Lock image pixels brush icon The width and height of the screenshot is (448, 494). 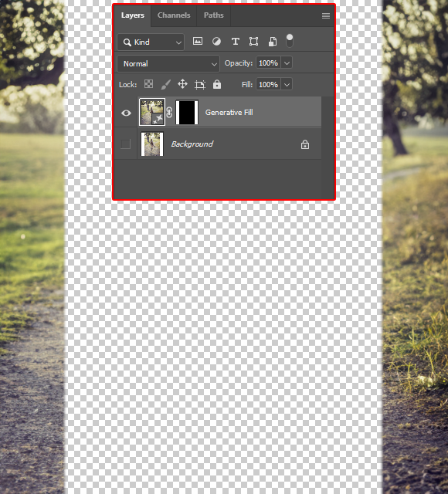[x=165, y=84]
